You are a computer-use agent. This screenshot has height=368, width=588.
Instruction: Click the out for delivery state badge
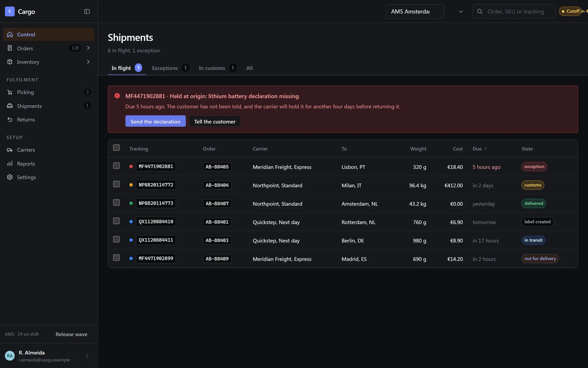pyautogui.click(x=540, y=258)
